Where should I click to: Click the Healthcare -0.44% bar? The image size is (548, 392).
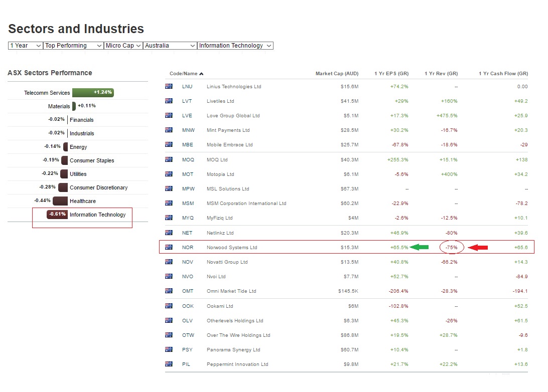[x=60, y=201]
